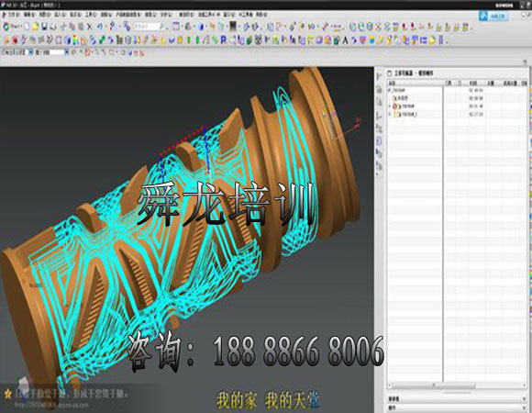This screenshot has height=413, width=532.
Task: Open the last menu in the menu bar
Action: click(261, 15)
